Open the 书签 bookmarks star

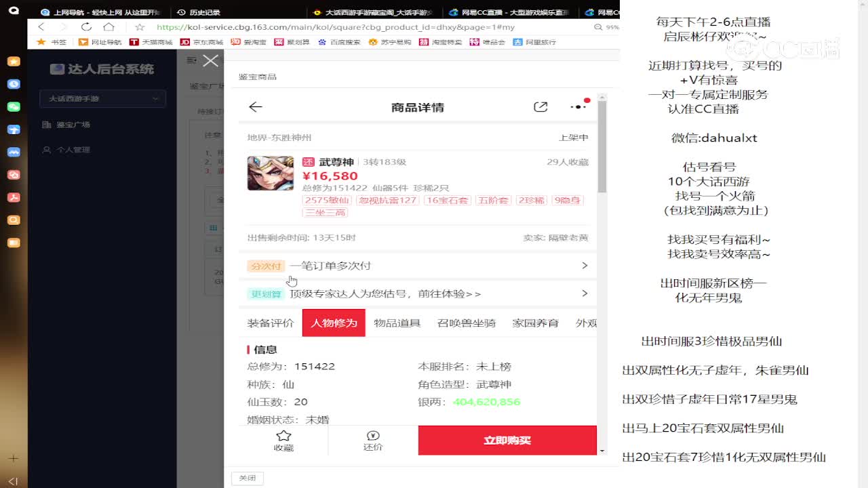point(52,42)
